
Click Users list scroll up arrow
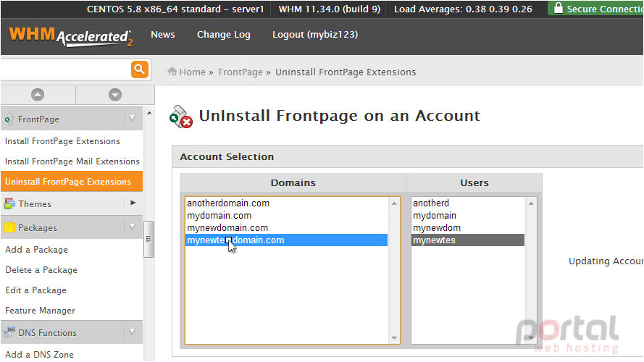[531, 203]
